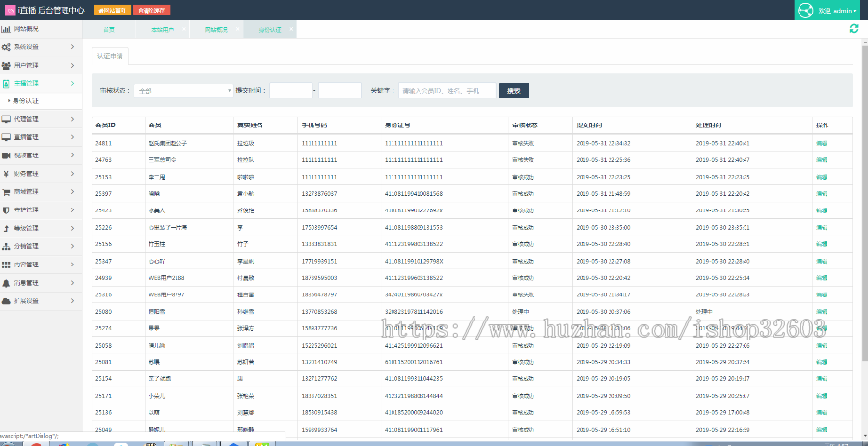Click the bell icon for 消息管理
The image size is (868, 446).
click(x=6, y=282)
